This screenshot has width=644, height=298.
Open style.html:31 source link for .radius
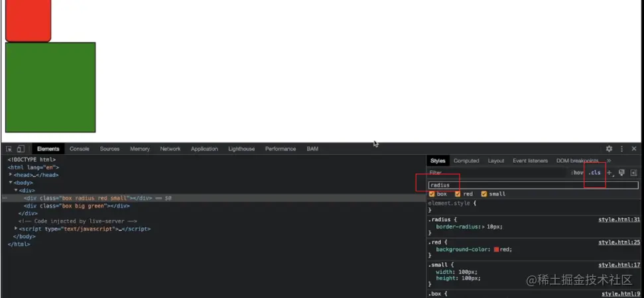tap(619, 220)
